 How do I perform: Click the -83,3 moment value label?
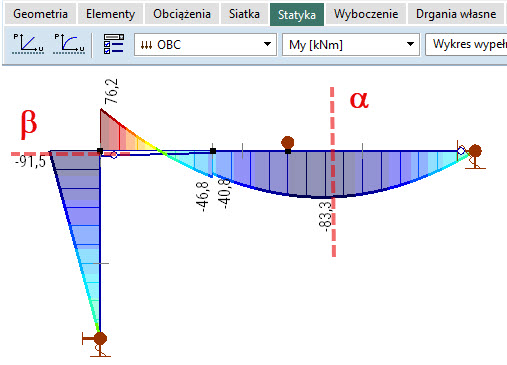pos(326,214)
